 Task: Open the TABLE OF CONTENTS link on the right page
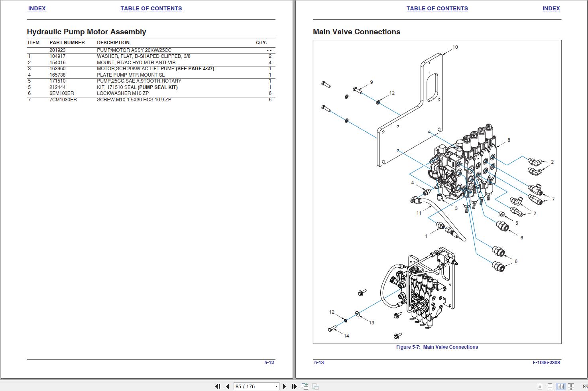click(x=437, y=8)
